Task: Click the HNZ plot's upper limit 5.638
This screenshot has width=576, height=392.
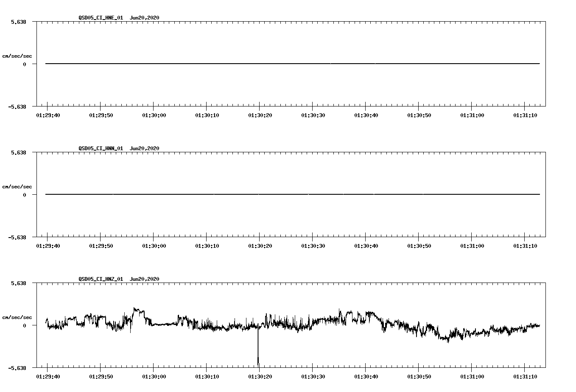Action: pos(19,283)
